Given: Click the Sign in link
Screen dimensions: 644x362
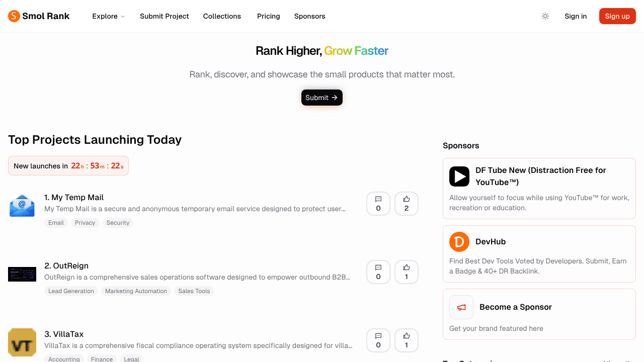Looking at the screenshot, I should pyautogui.click(x=576, y=16).
